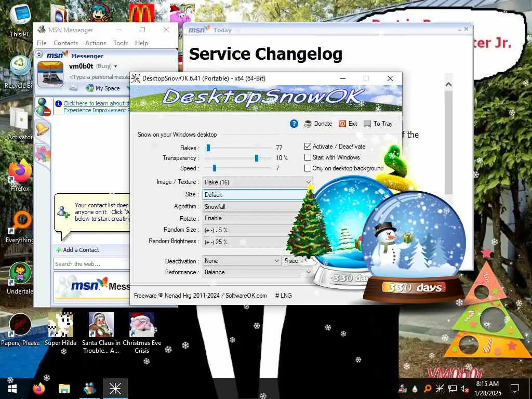Switch to DesktopSnowOK taskbar snowflake button
This screenshot has height=399, width=532.
[x=115, y=389]
